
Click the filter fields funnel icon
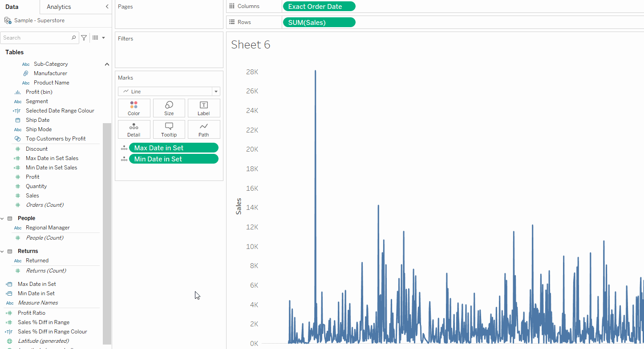tap(84, 38)
